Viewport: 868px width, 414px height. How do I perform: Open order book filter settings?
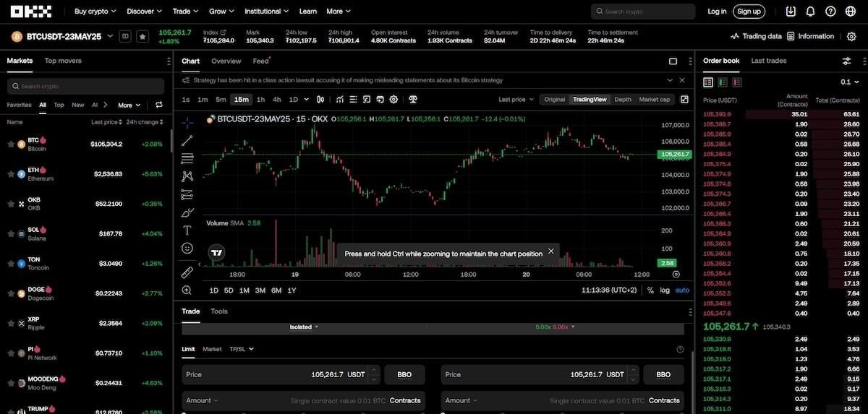tap(846, 61)
